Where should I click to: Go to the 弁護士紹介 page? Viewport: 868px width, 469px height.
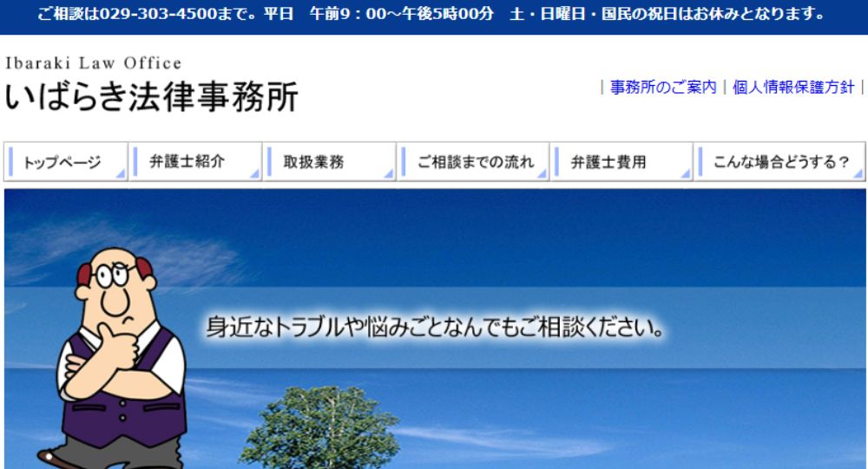(x=187, y=162)
